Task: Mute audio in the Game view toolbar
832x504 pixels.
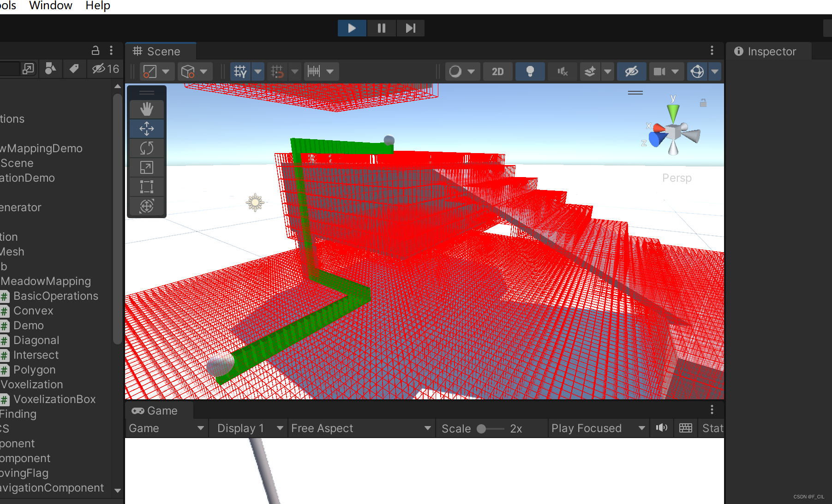Action: pos(661,428)
